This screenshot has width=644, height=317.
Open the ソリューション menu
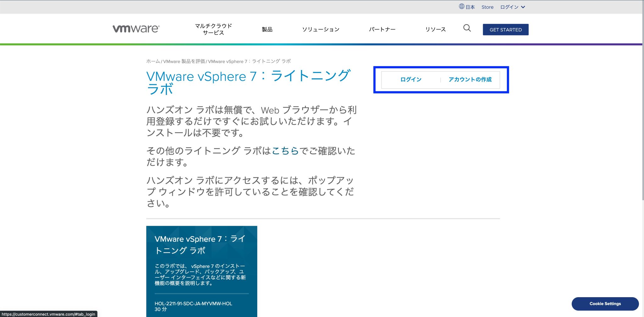(x=321, y=29)
